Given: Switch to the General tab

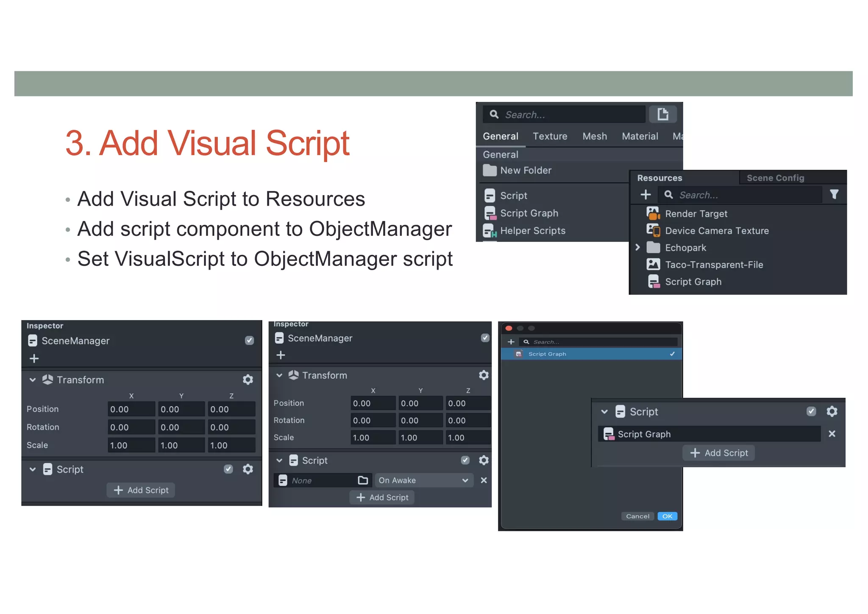Looking at the screenshot, I should (x=501, y=136).
